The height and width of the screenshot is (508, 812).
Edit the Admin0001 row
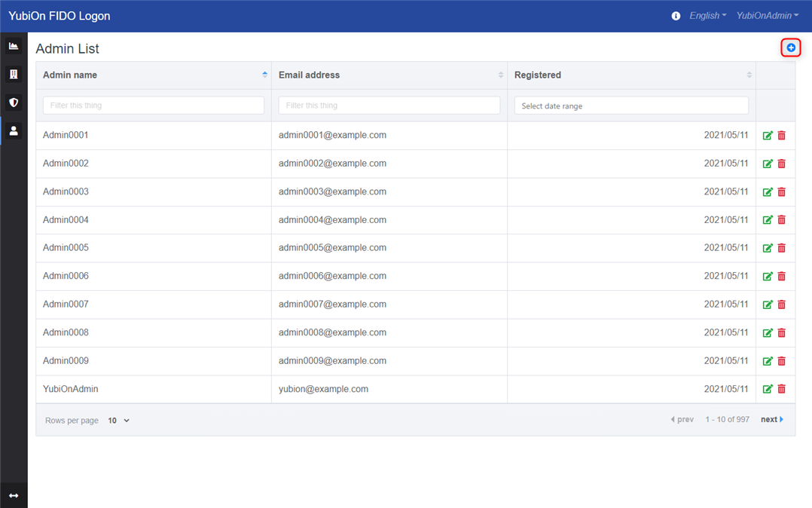768,136
